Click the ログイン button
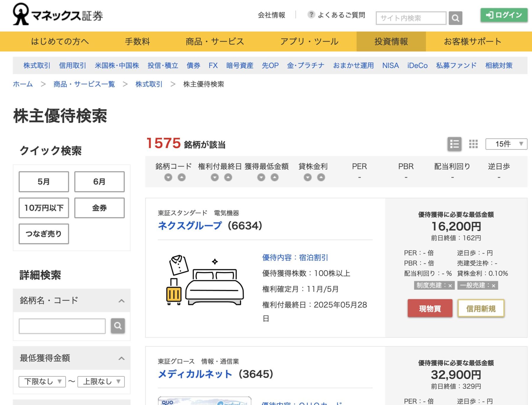 pyautogui.click(x=504, y=15)
